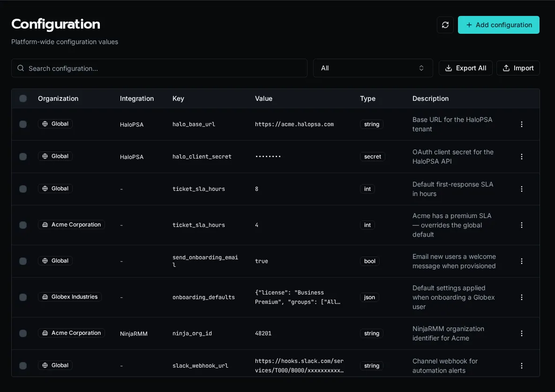Click the json type badge
555x392 pixels.
click(x=369, y=297)
